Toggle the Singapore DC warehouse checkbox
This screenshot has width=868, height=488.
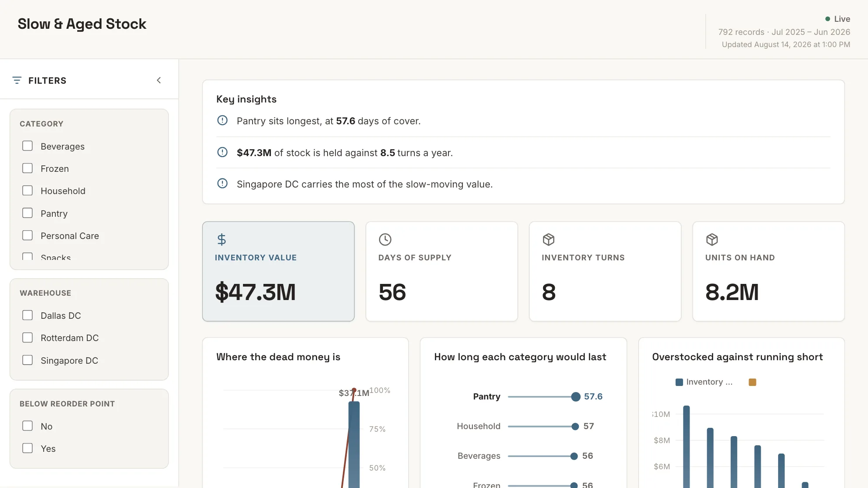(x=27, y=360)
